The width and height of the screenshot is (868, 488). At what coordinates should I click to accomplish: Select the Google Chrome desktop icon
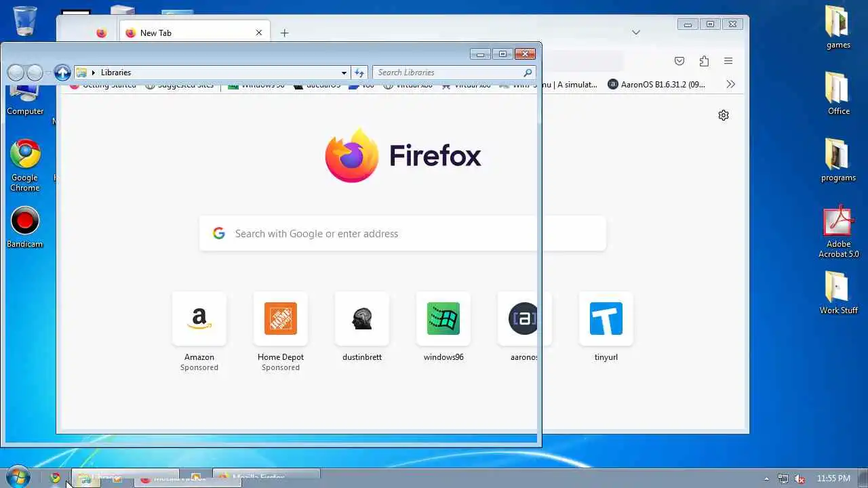pyautogui.click(x=25, y=165)
